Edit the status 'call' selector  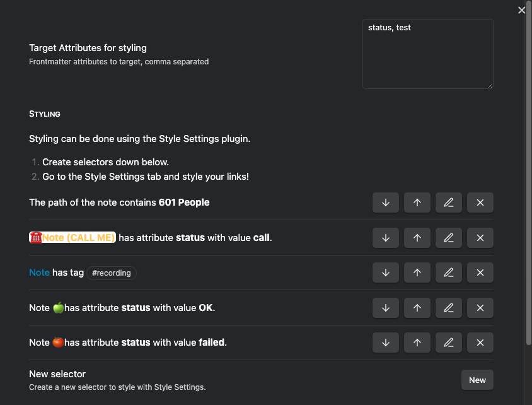[449, 238]
